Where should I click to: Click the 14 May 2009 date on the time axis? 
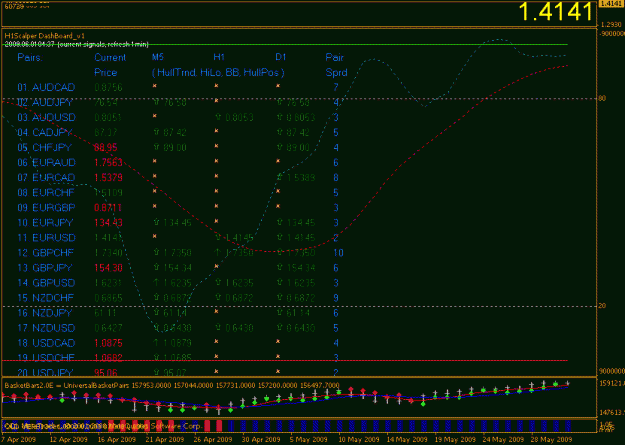pyautogui.click(x=405, y=439)
